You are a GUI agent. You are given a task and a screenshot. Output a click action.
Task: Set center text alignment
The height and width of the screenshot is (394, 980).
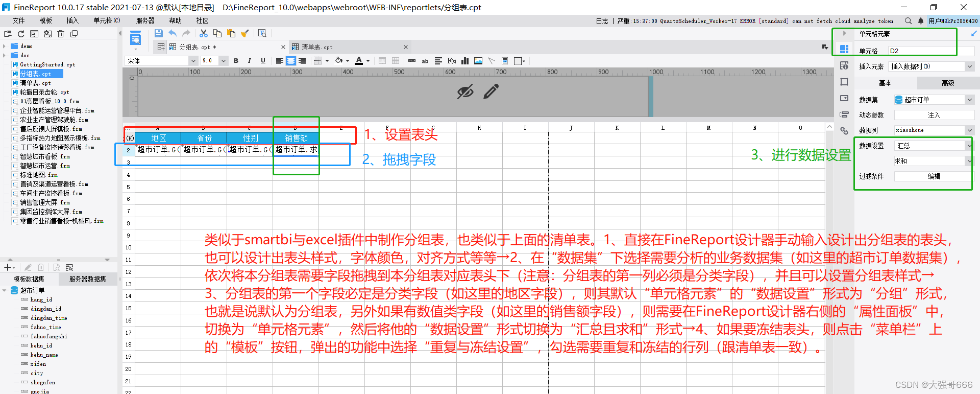pos(291,61)
